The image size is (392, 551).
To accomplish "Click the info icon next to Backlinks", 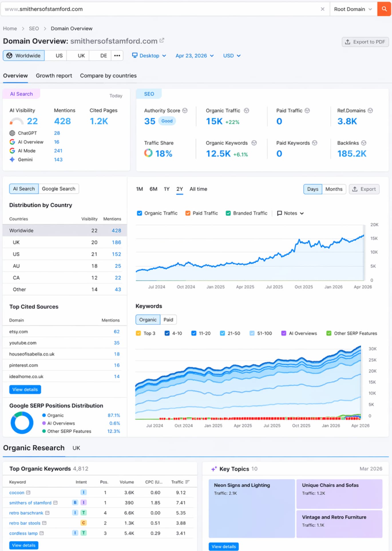I will [x=364, y=143].
